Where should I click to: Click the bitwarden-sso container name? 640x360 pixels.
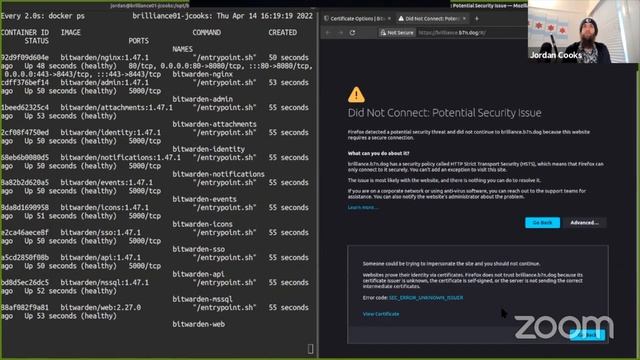(198, 249)
